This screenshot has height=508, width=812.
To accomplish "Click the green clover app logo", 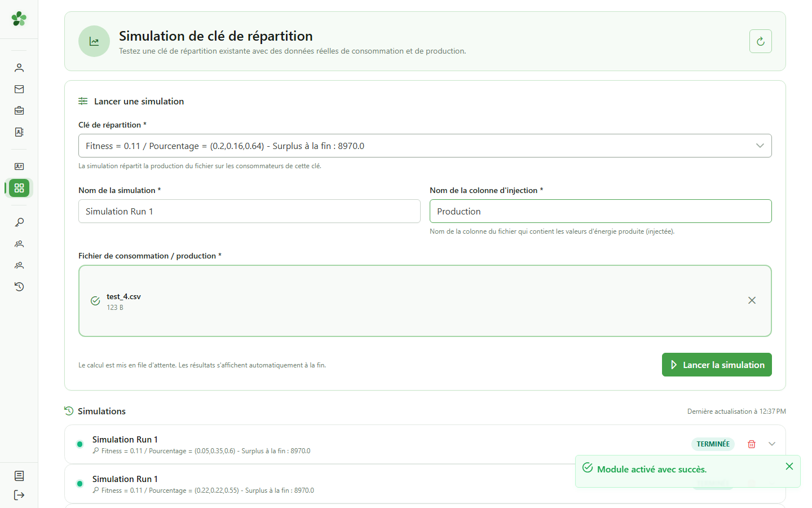I will [x=19, y=19].
